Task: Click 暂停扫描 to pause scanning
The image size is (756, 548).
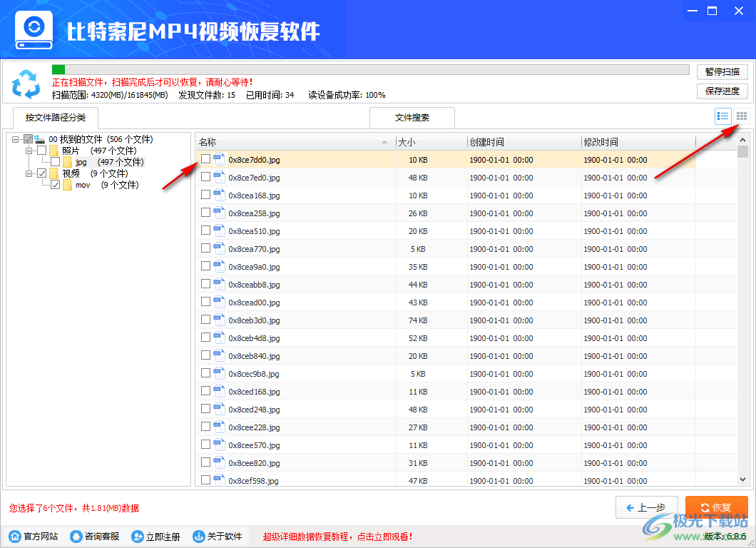Action: pyautogui.click(x=722, y=72)
